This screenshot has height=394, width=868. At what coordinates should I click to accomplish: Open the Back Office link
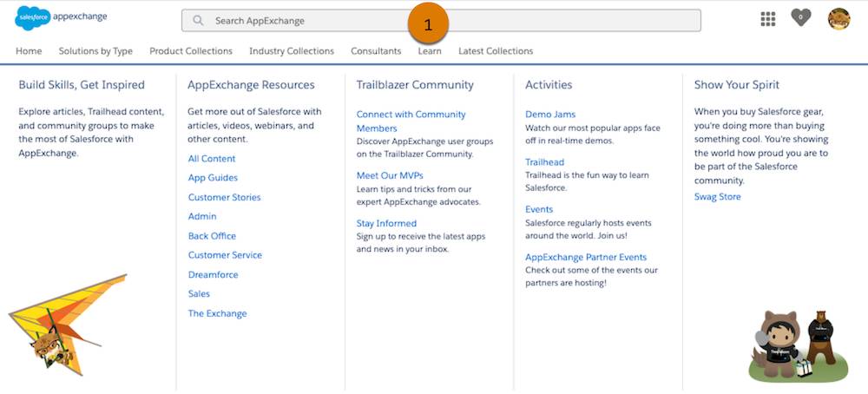click(x=212, y=236)
